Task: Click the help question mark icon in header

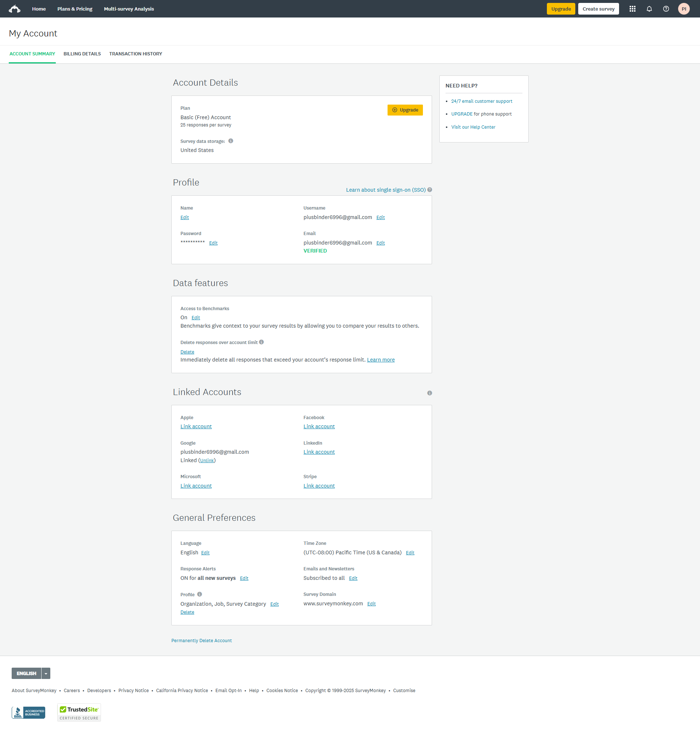Action: click(x=666, y=9)
